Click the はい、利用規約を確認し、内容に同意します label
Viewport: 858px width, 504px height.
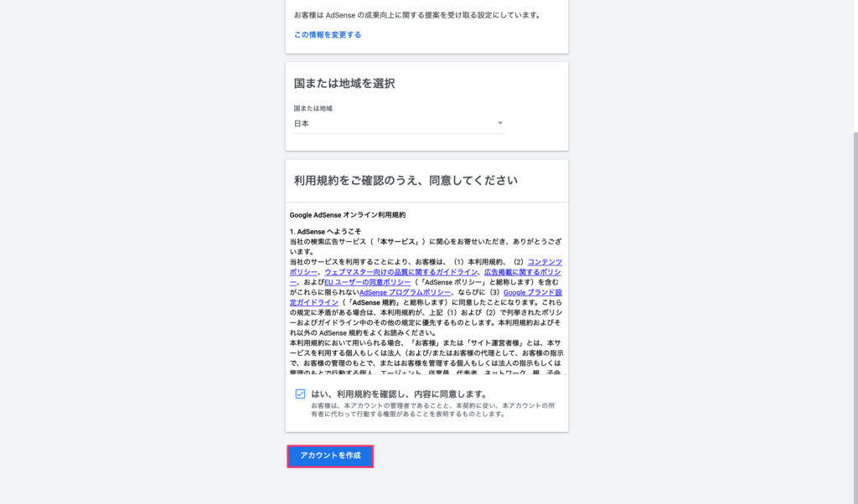pos(399,393)
